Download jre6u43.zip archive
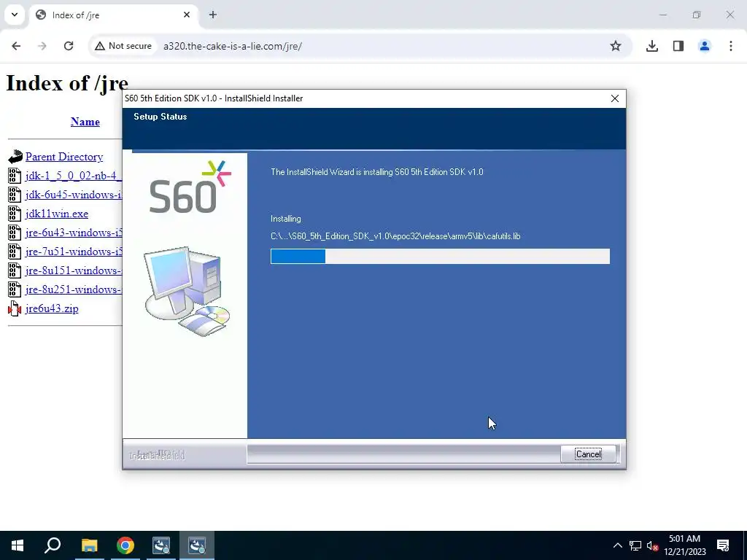 (x=52, y=308)
